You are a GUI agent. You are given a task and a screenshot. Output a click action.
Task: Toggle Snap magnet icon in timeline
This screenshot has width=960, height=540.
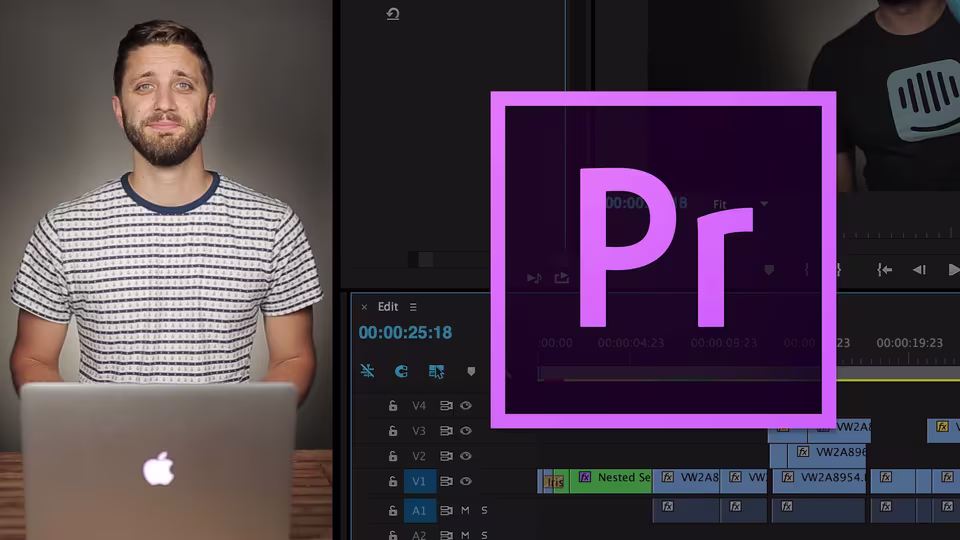(402, 371)
